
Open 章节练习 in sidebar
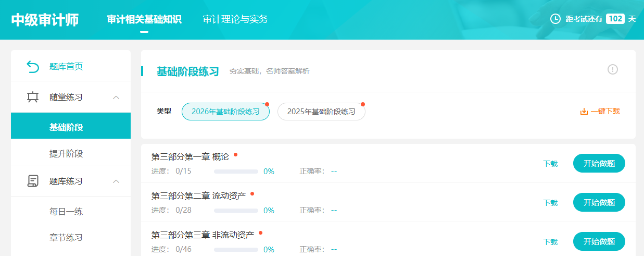point(66,237)
